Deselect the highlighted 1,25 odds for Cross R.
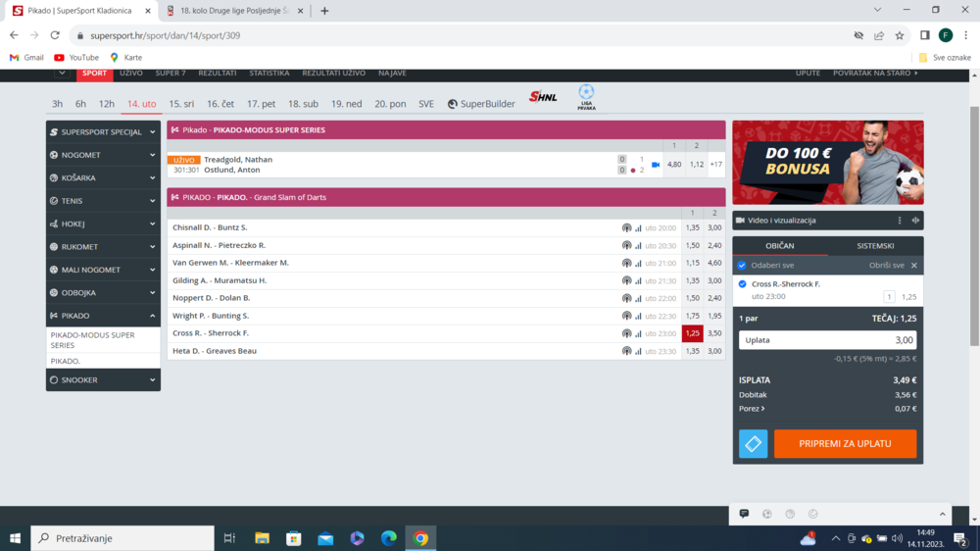Screen dimensions: 980x551 (692, 333)
